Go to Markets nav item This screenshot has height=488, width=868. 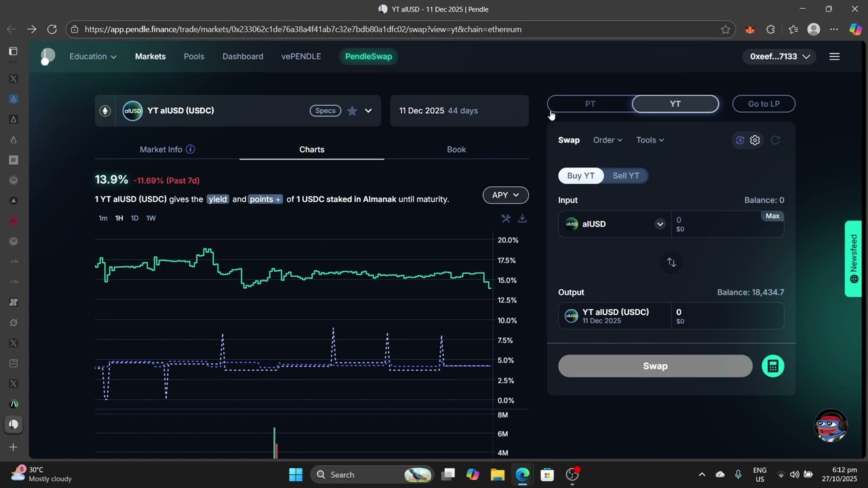coord(151,56)
